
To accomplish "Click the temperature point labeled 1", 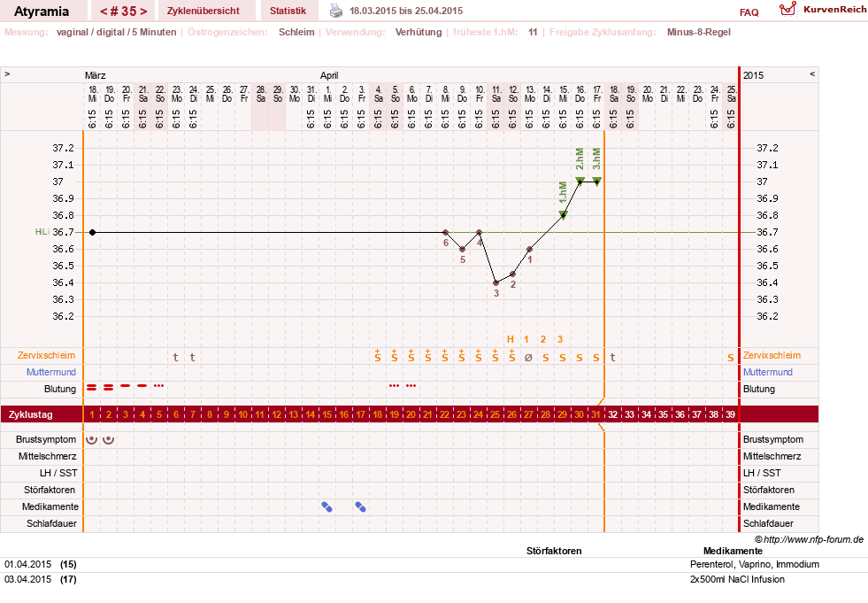I will [x=530, y=250].
